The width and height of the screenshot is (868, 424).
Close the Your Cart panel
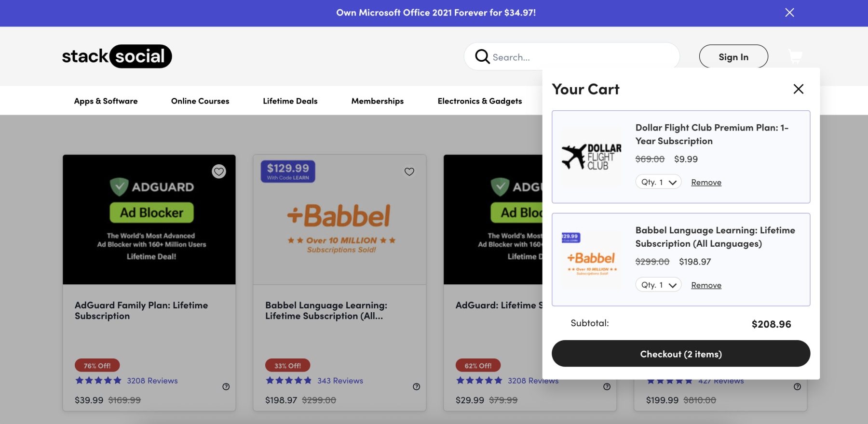tap(799, 89)
